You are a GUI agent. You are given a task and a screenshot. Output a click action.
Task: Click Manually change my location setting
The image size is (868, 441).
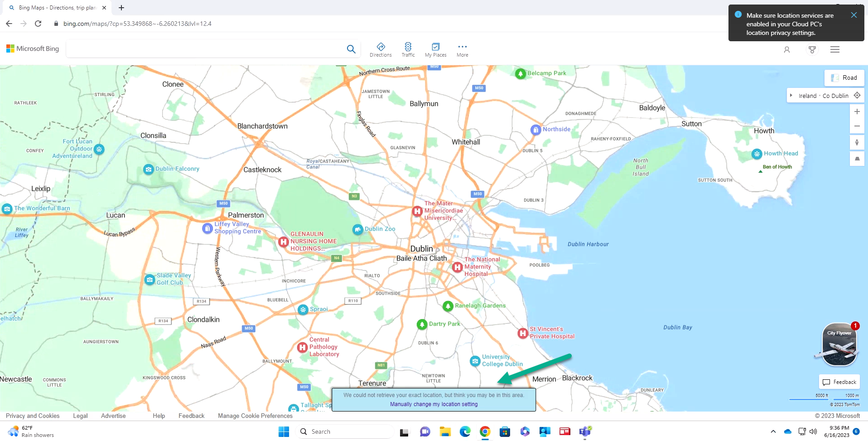(x=434, y=404)
